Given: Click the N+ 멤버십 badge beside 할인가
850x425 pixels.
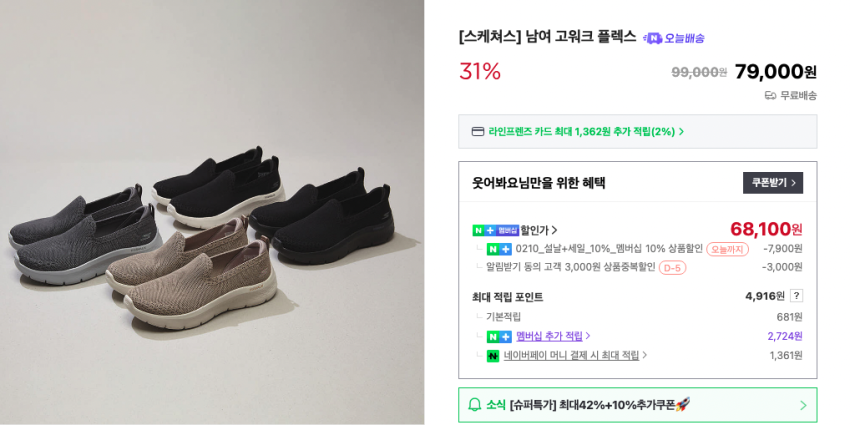Looking at the screenshot, I should [495, 230].
